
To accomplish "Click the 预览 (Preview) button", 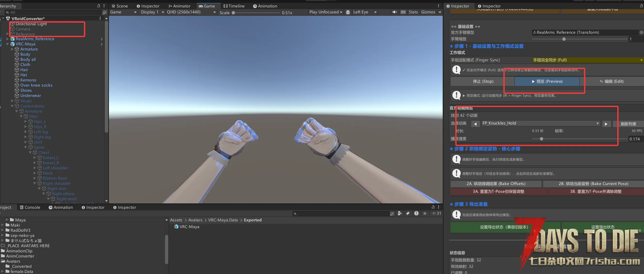I will click(x=547, y=81).
